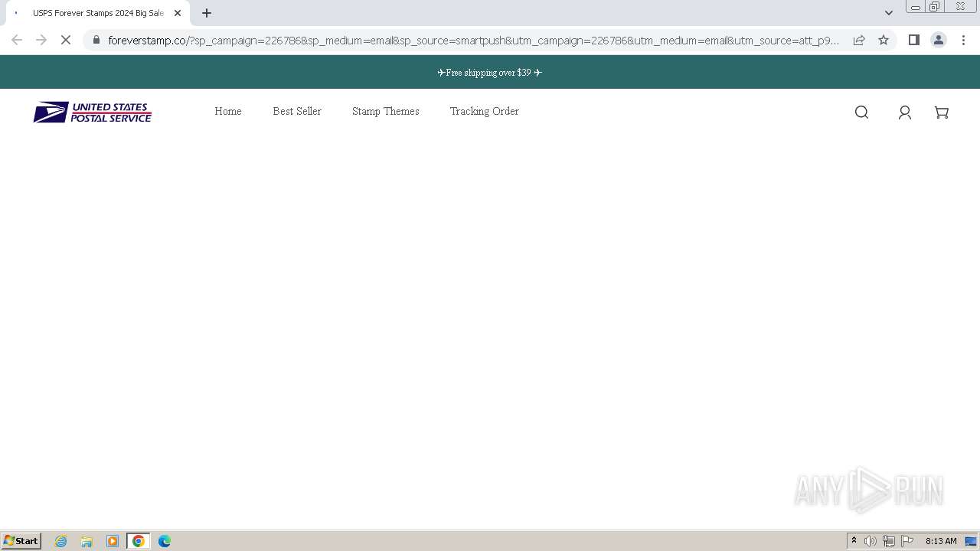
Task: Open the site search magnifier icon
Action: 861,112
